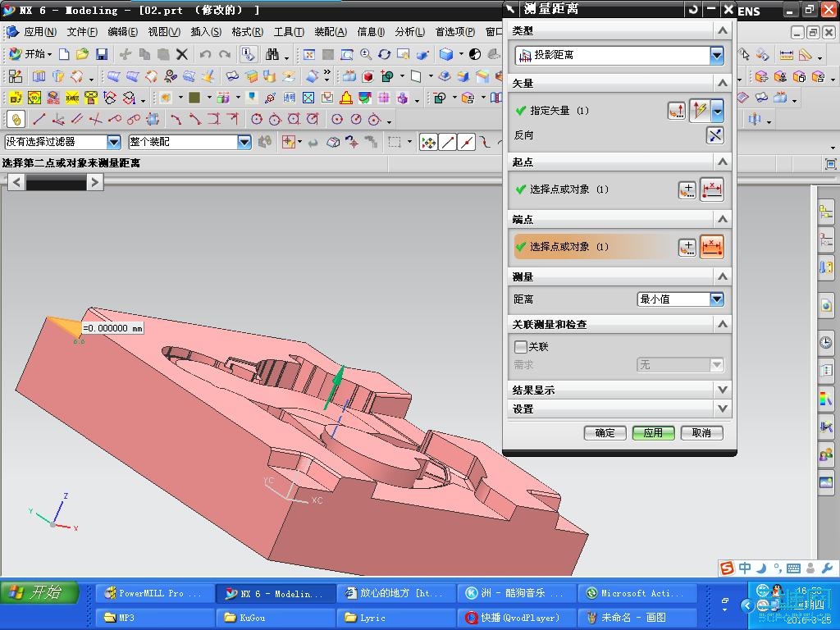Viewport: 840px width, 630px height.
Task: Open the 整个装配 scope dropdown
Action: (244, 142)
